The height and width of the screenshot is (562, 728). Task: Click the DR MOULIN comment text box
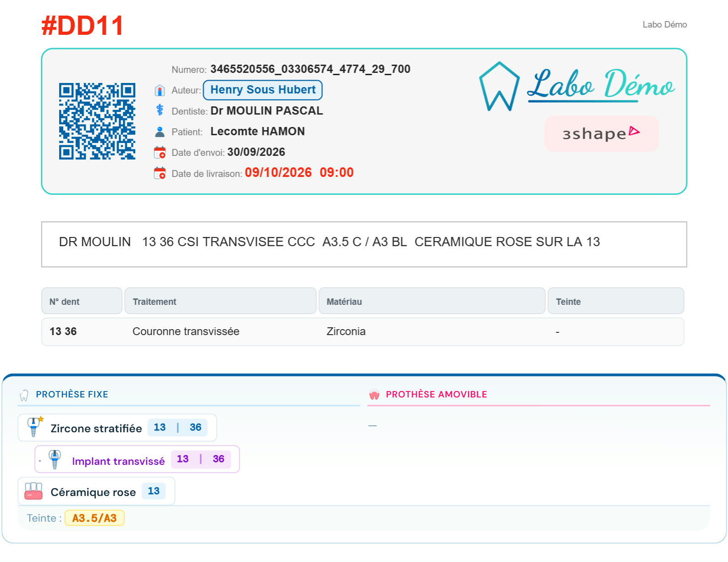click(x=364, y=244)
